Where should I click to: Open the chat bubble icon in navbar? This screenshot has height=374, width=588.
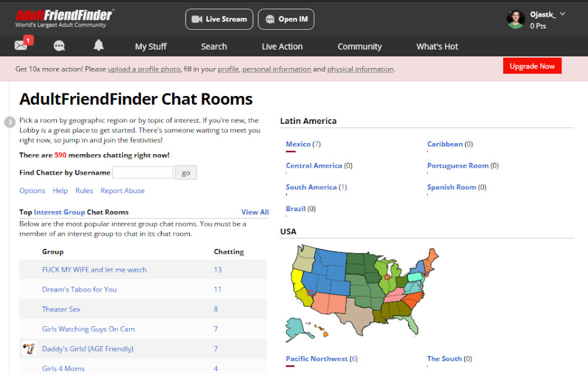tap(59, 46)
